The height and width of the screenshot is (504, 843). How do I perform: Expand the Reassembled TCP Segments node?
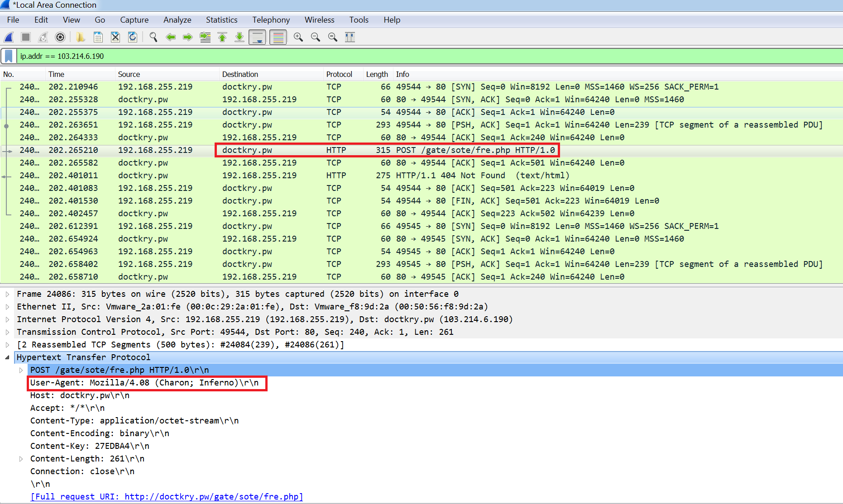7,345
